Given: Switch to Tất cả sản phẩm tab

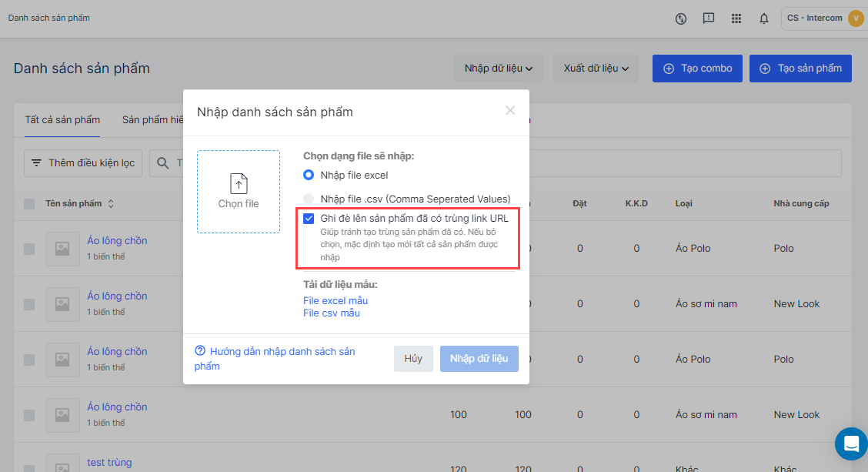Looking at the screenshot, I should click(62, 120).
